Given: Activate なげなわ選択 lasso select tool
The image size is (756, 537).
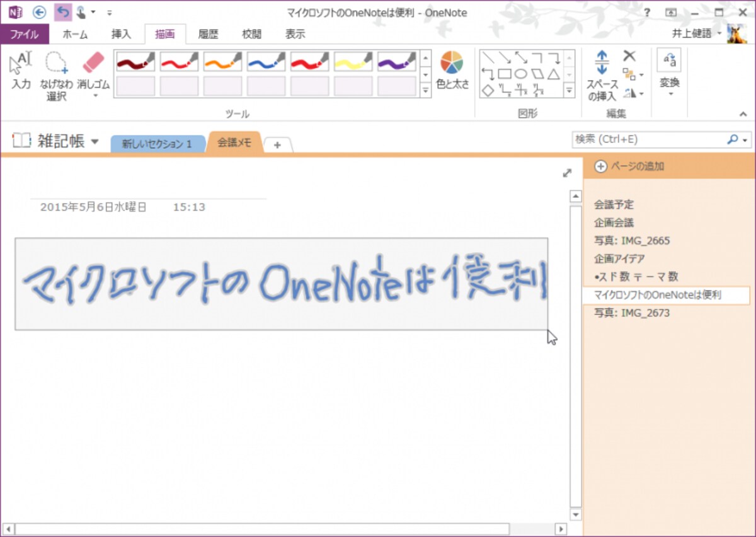Looking at the screenshot, I should click(56, 76).
